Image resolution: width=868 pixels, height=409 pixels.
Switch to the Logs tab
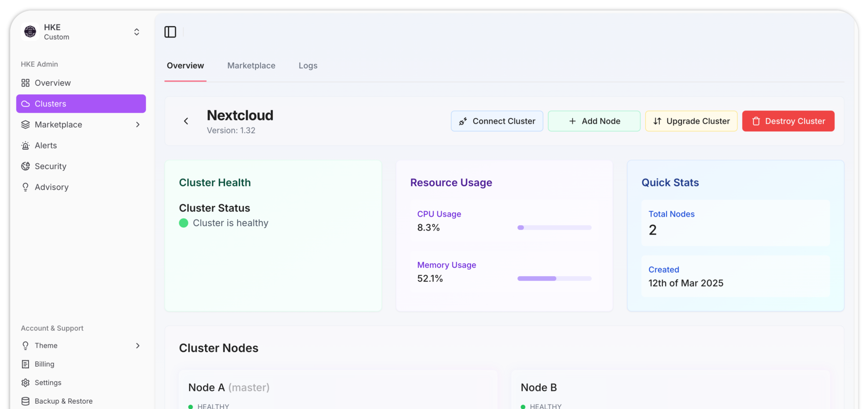[x=308, y=66]
